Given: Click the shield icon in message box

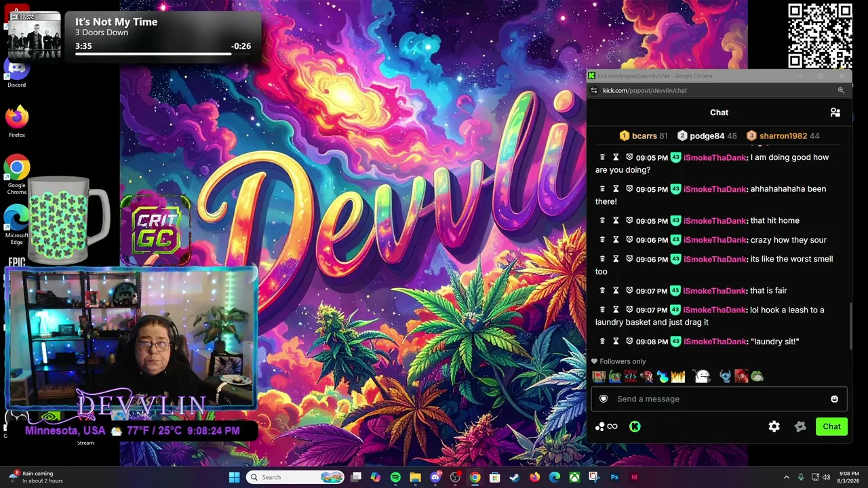Looking at the screenshot, I should [604, 399].
